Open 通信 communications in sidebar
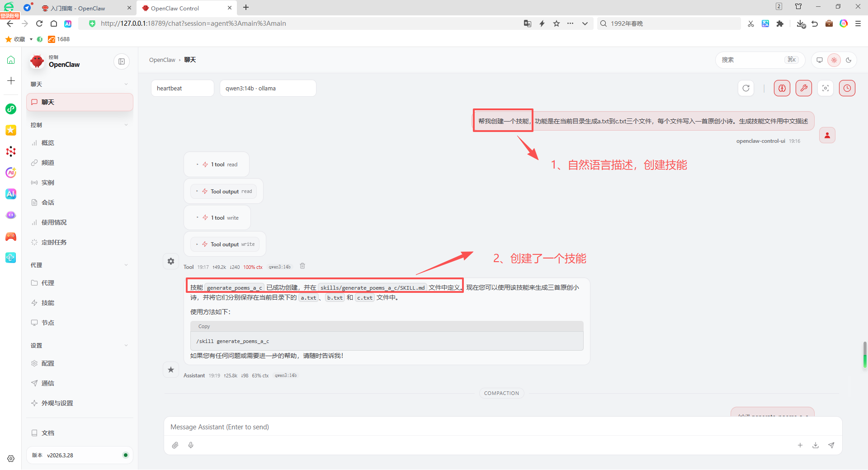This screenshot has width=868, height=470. pyautogui.click(x=80, y=383)
